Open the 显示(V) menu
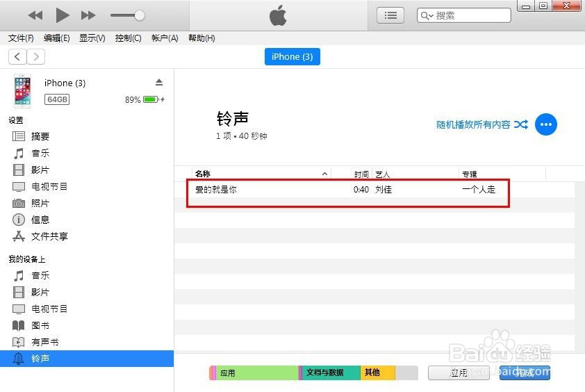The image size is (585, 392). [92, 38]
